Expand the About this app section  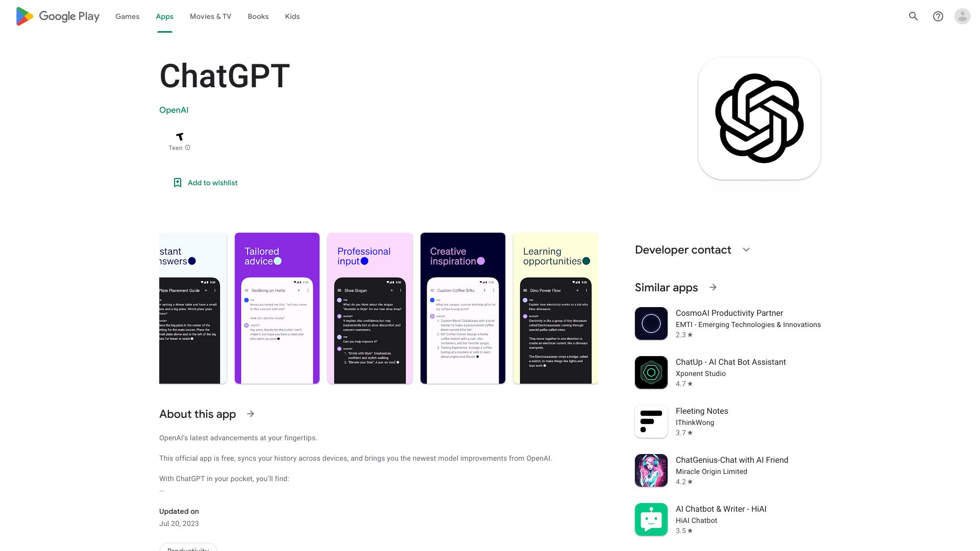(251, 413)
